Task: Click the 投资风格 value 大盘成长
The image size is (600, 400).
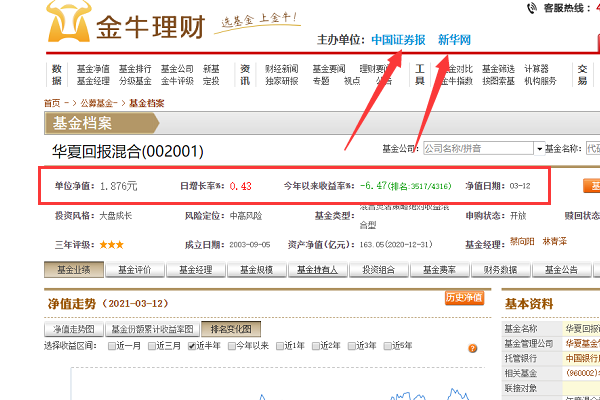Action: click(116, 216)
